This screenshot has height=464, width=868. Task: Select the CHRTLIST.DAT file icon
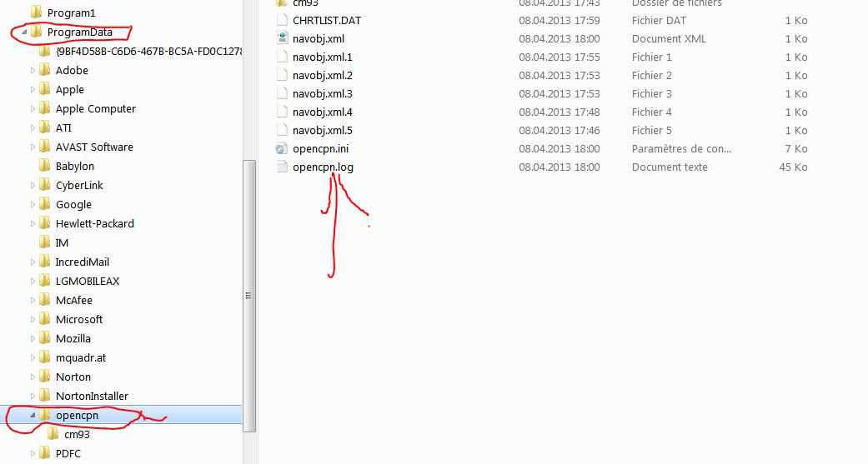[x=282, y=21]
